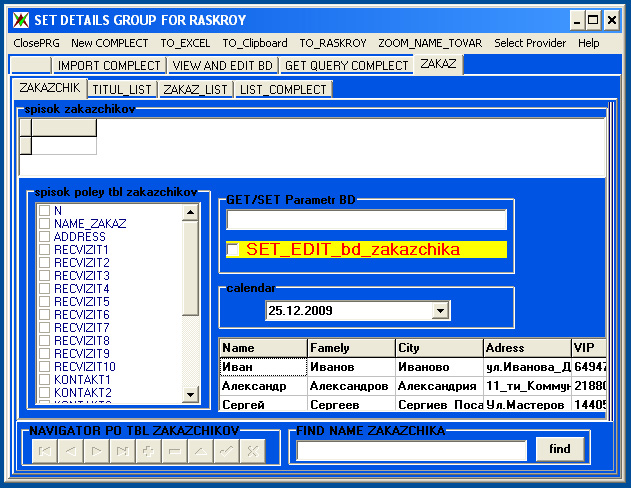The image size is (631, 488).
Task: Check the ADDRESS field
Action: coord(44,237)
